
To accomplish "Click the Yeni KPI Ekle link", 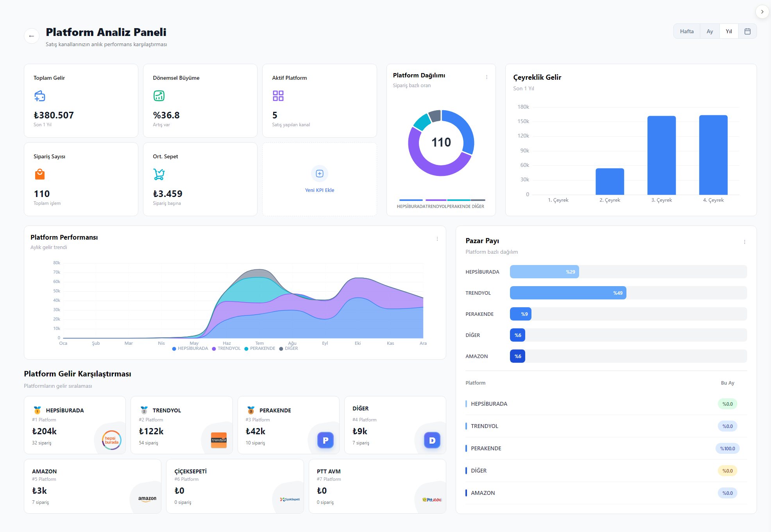I will coord(320,190).
